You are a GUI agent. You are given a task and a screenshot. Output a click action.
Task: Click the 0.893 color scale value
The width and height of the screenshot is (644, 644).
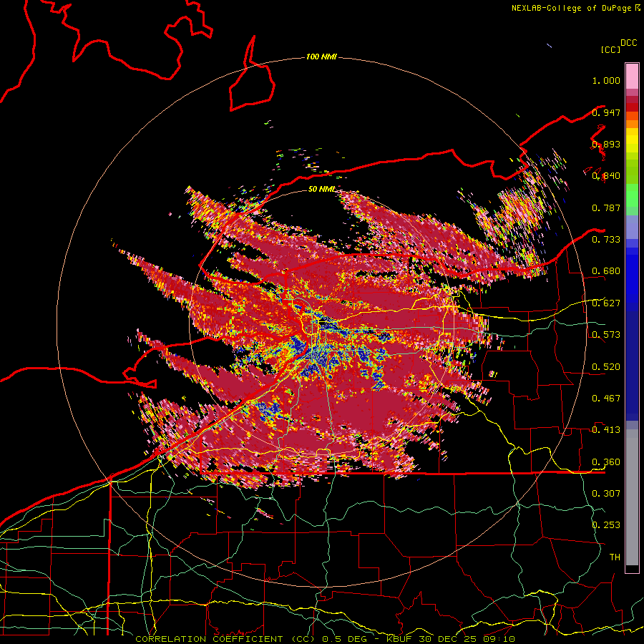coord(606,144)
